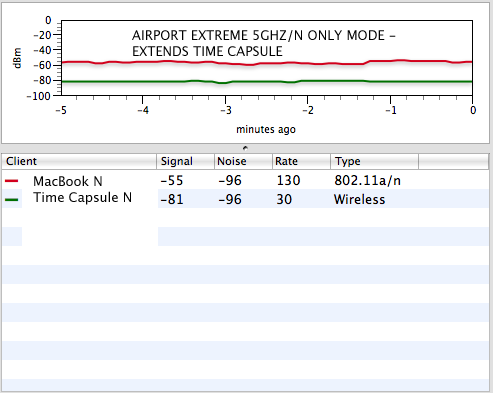The height and width of the screenshot is (393, 493).
Task: Click the red signal line in graph
Action: (x=267, y=63)
